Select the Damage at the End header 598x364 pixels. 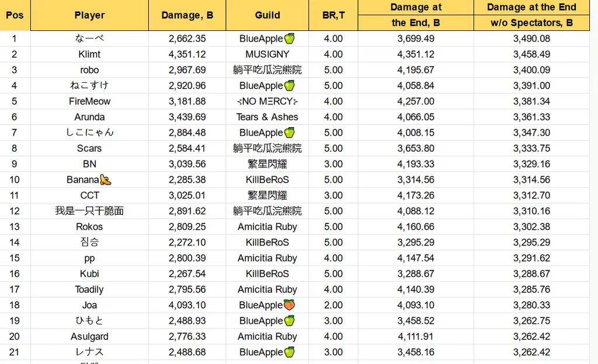[x=531, y=7]
